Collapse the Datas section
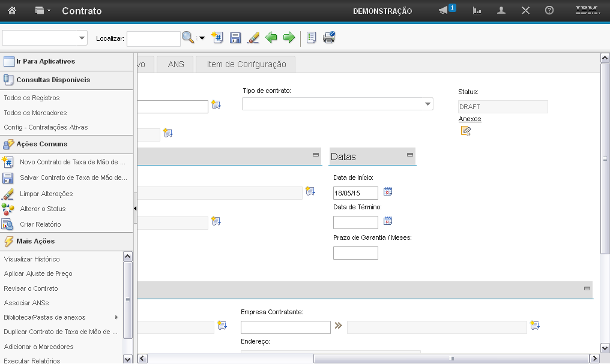The height and width of the screenshot is (364, 610). 410,155
